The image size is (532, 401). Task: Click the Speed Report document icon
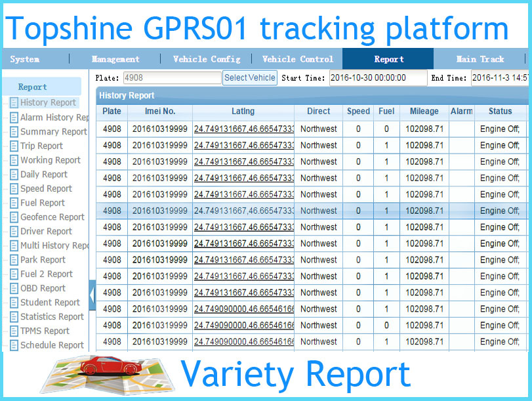click(14, 189)
